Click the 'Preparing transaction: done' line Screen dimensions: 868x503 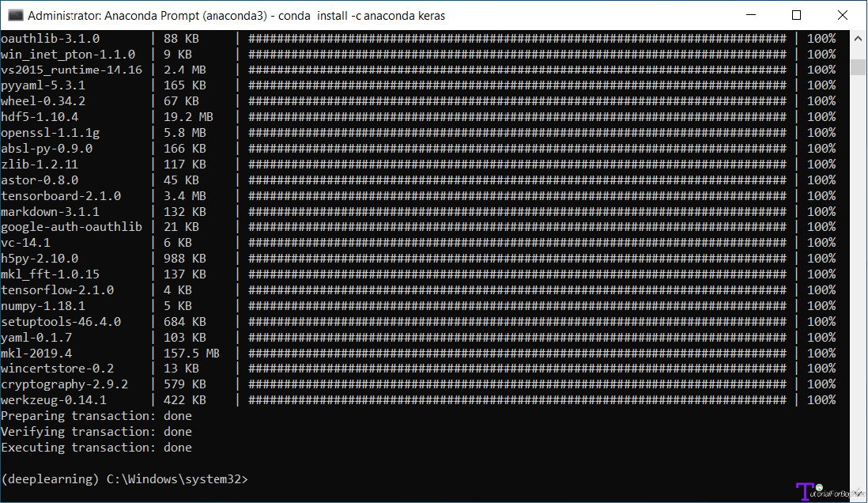(x=96, y=416)
